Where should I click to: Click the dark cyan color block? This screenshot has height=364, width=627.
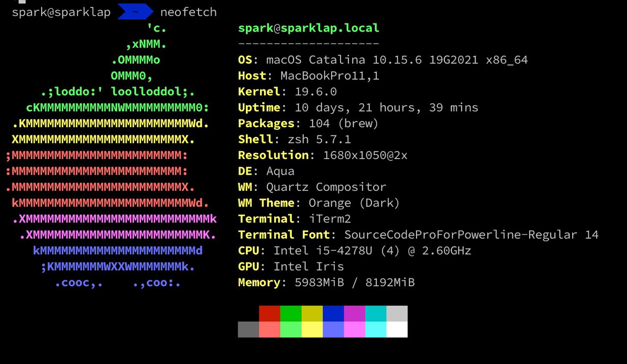(376, 314)
